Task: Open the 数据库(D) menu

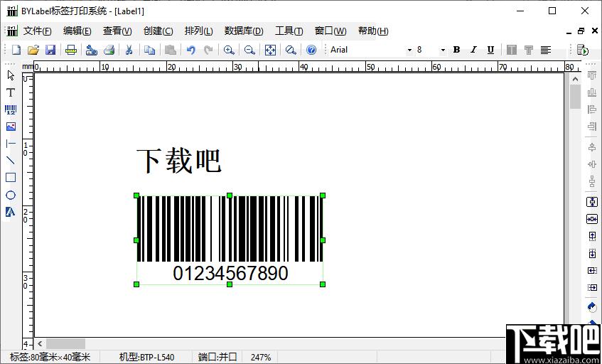Action: click(x=244, y=31)
